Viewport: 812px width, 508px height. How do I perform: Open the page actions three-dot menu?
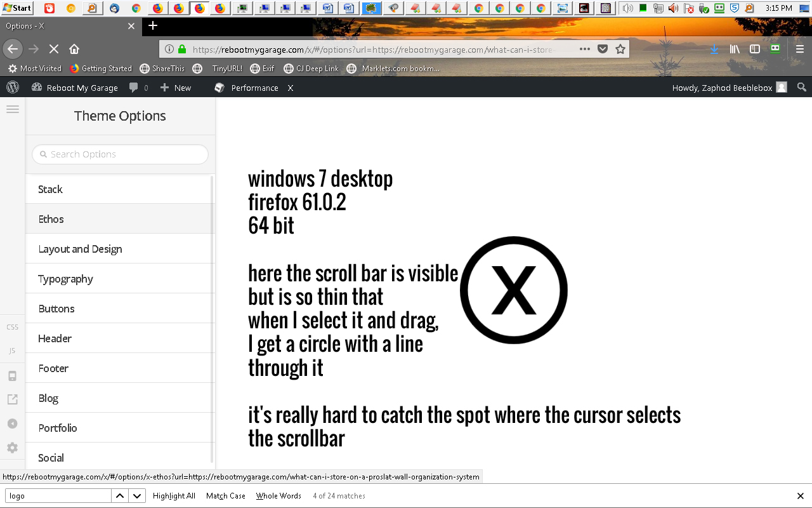point(584,49)
